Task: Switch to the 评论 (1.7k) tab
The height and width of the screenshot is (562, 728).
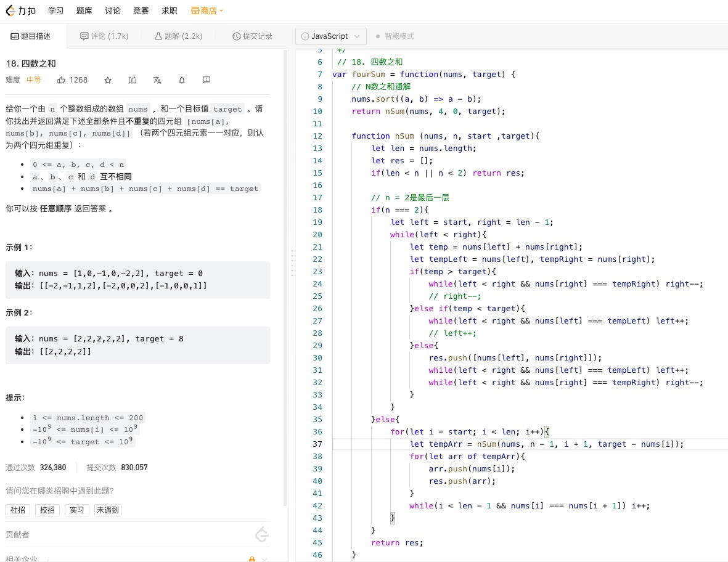Action: [104, 36]
